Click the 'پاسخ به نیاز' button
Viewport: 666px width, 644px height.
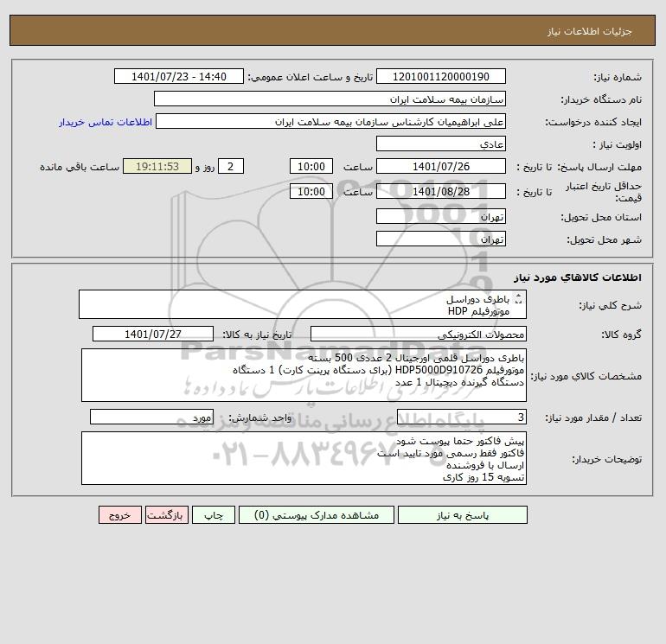(x=463, y=515)
